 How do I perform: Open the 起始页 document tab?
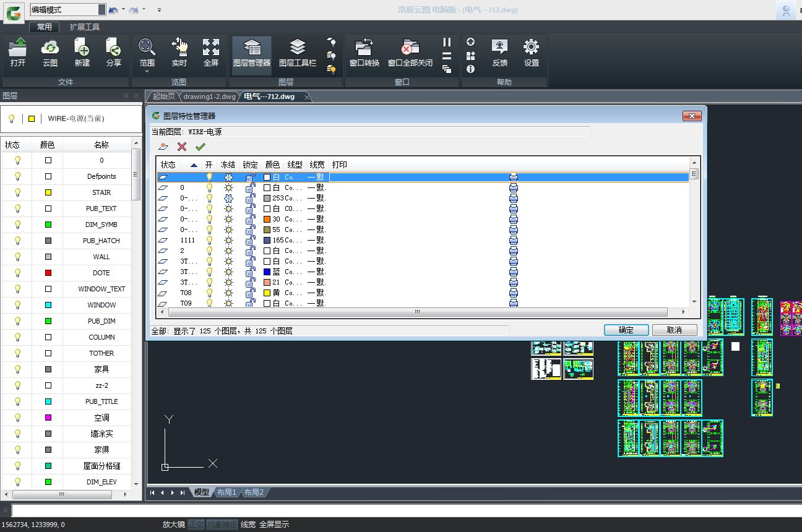click(164, 97)
